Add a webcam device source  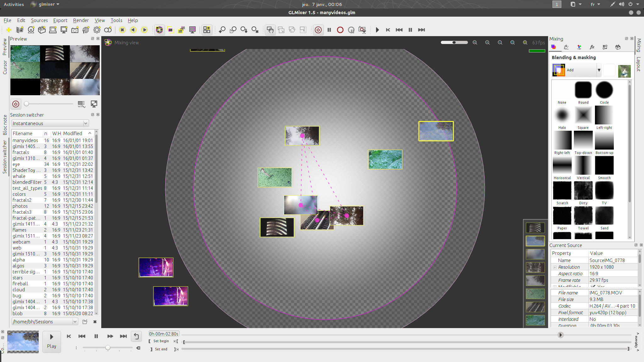[x=31, y=30]
